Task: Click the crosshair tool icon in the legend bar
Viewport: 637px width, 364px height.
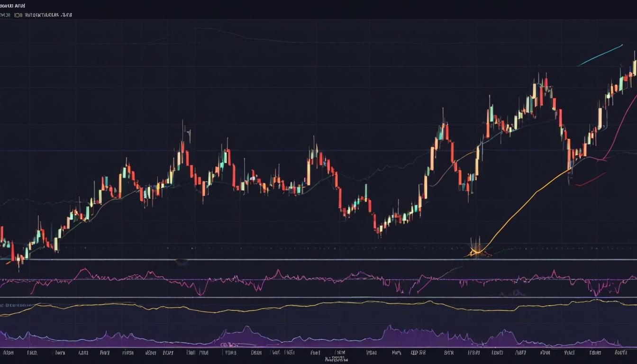Action: pos(6,15)
